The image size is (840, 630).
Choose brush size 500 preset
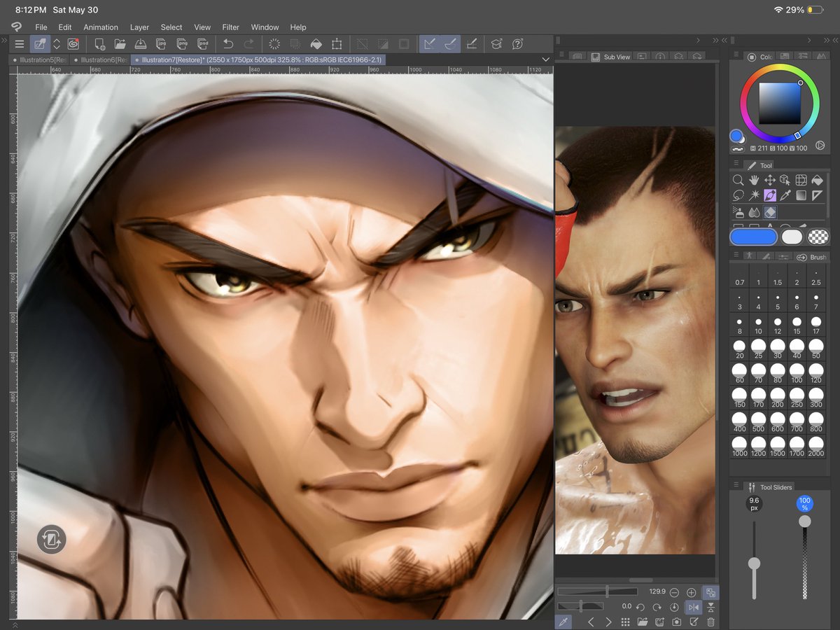(x=759, y=421)
